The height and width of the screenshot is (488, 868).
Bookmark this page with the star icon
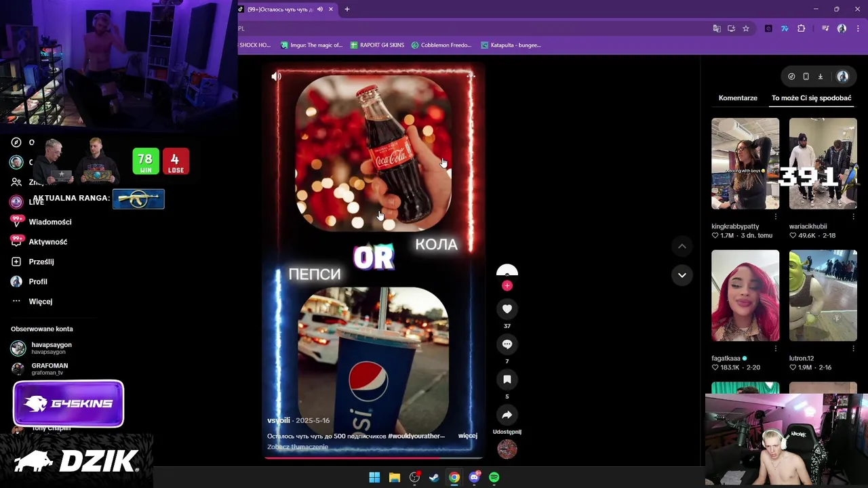746,28
